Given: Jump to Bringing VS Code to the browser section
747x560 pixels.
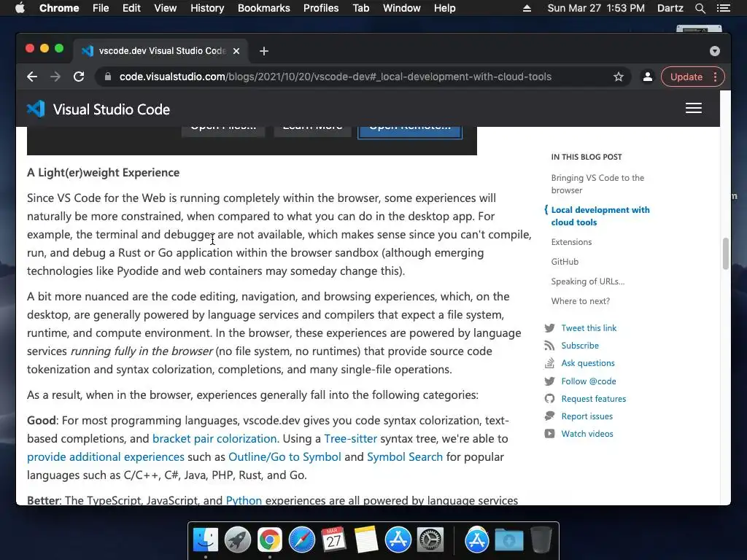Looking at the screenshot, I should click(x=597, y=184).
